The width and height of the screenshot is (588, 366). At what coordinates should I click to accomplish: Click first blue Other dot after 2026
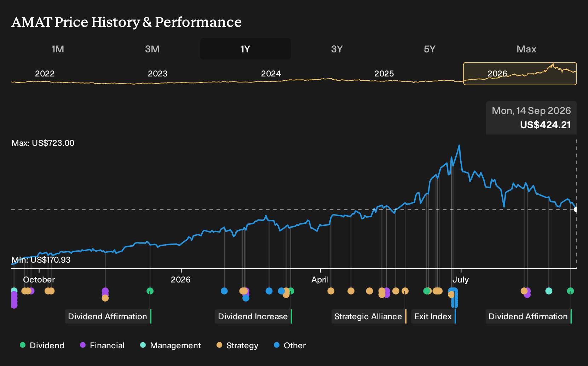(x=224, y=291)
